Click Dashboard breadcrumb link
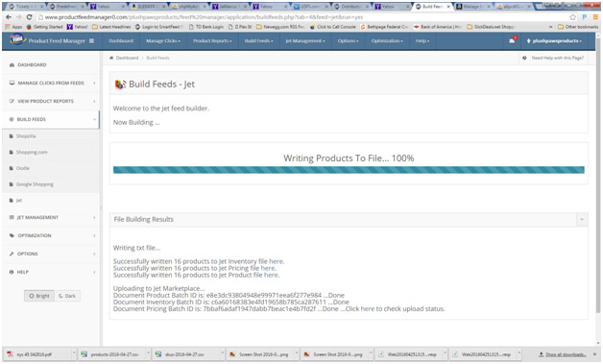This screenshot has width=603, height=364. (127, 58)
